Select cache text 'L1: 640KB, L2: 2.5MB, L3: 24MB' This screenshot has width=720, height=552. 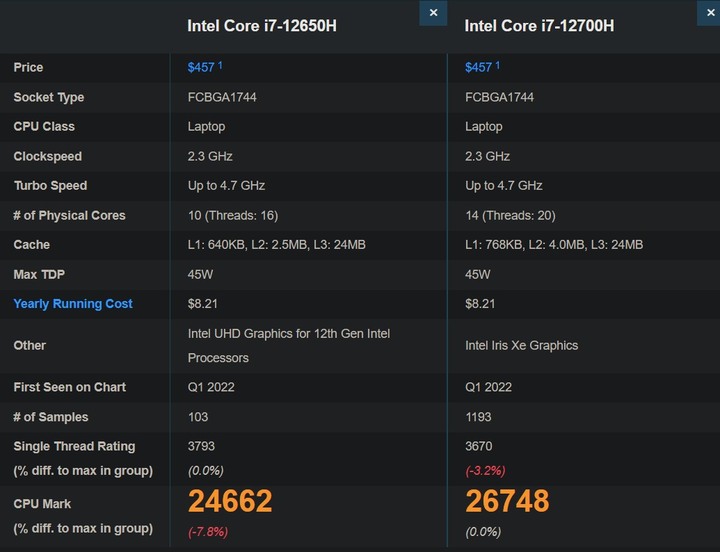pos(277,245)
